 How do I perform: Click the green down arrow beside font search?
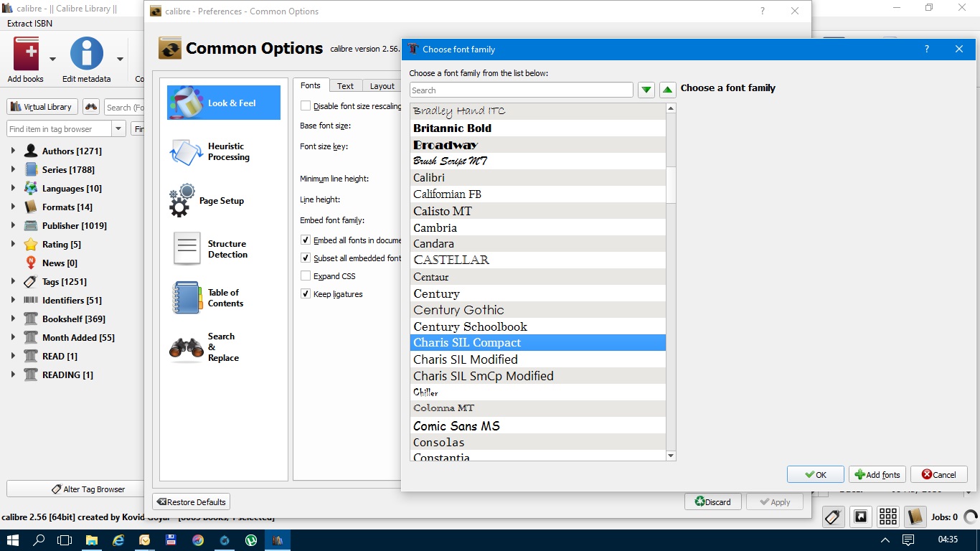tap(646, 90)
